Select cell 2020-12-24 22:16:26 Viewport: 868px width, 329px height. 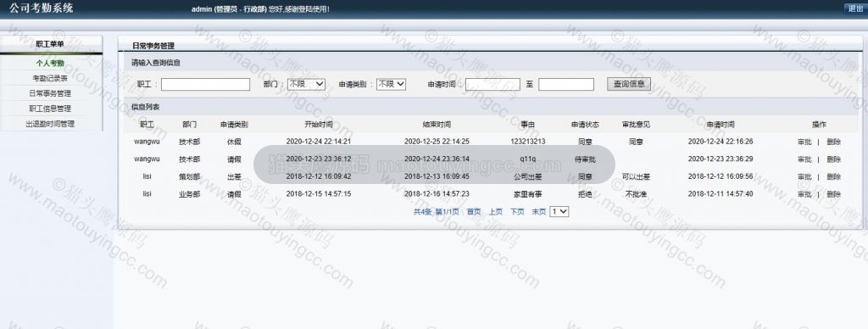(721, 142)
